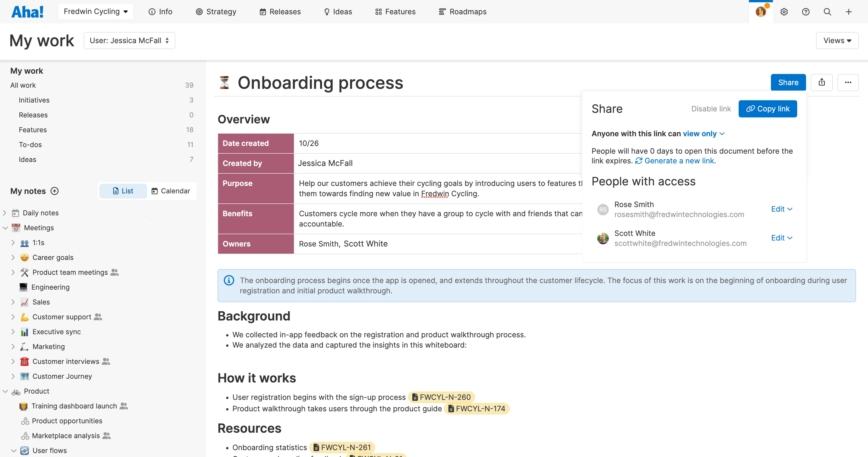Viewport: 868px width, 457px height.
Task: Open the help question mark icon
Action: [805, 12]
